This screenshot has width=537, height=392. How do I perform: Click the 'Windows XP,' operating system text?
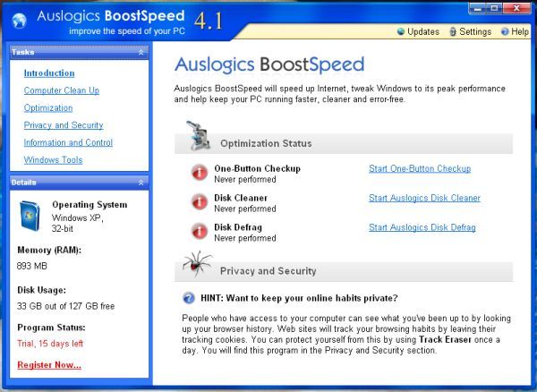pyautogui.click(x=78, y=218)
